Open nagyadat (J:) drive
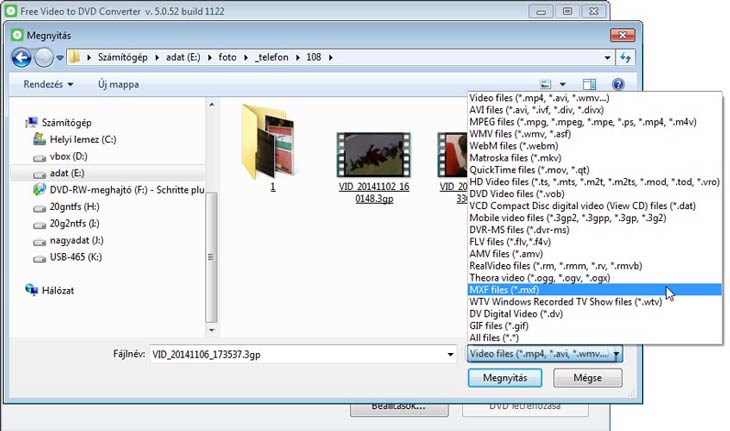 (76, 240)
